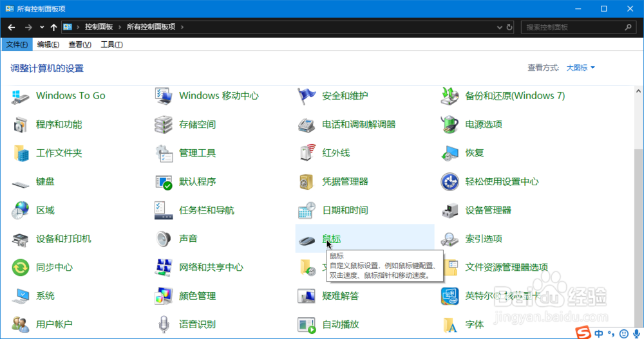644x339 pixels.
Task: Open the Windows To Go icon
Action: pos(20,96)
